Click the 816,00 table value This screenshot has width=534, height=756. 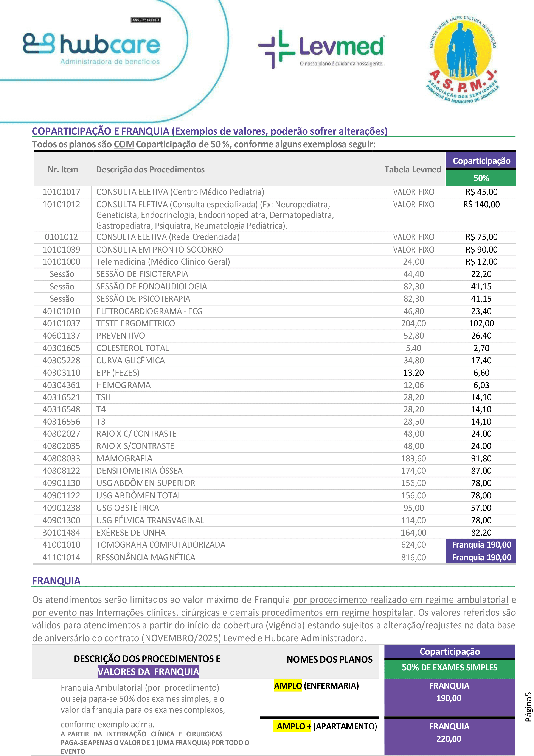tap(414, 557)
